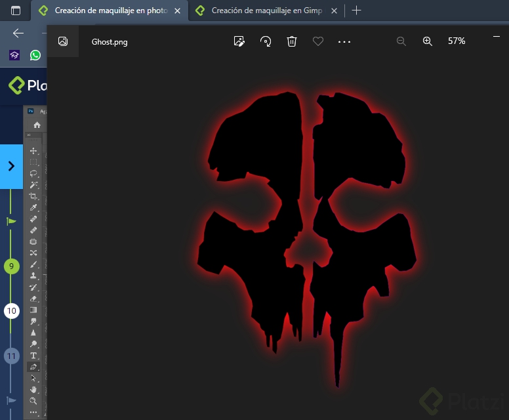
Task: Click the browser back arrow
Action: click(x=18, y=33)
